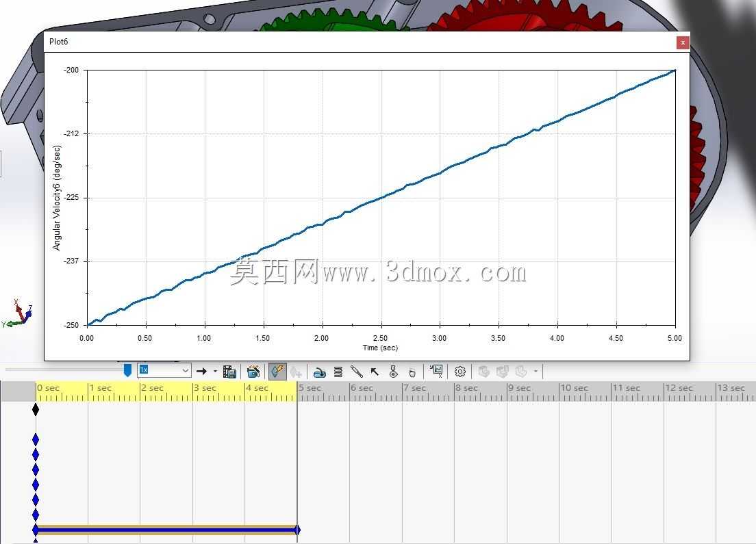Click the first grayed simulation setup icon
The image size is (756, 544).
pos(483,372)
